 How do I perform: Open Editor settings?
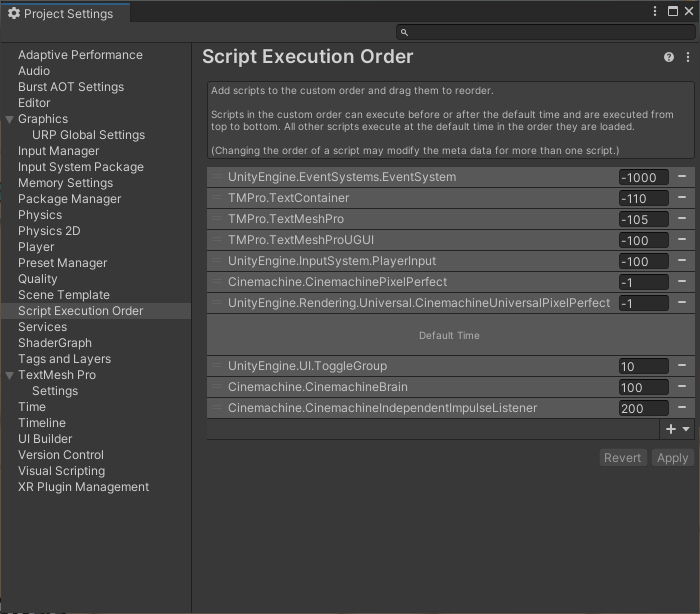point(34,103)
